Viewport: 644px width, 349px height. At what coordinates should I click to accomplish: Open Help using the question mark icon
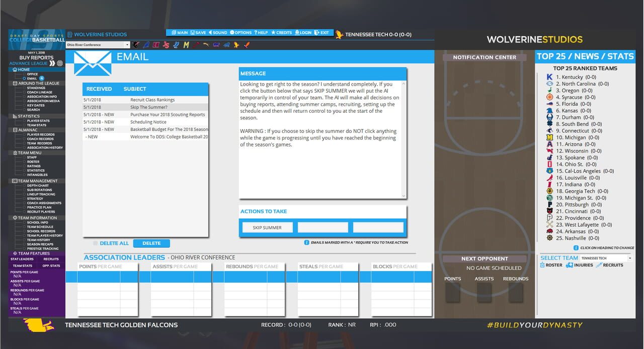point(255,32)
